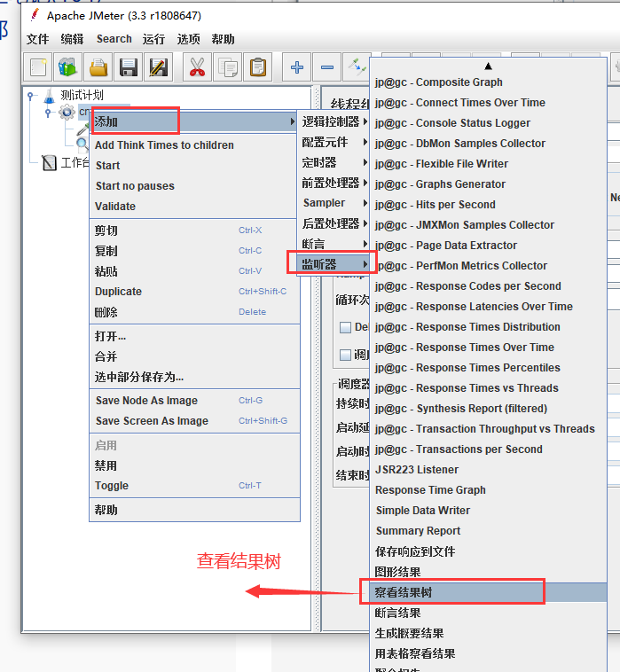Select 生成概要结果 listener
This screenshot has height=672, width=620.
(x=489, y=633)
